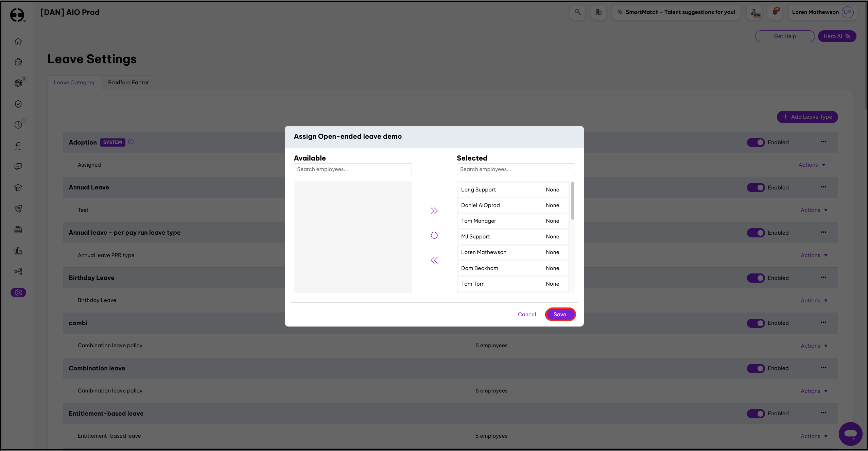Open three-dots menu for Annual Leave
Image resolution: width=868 pixels, height=451 pixels.
pos(823,187)
